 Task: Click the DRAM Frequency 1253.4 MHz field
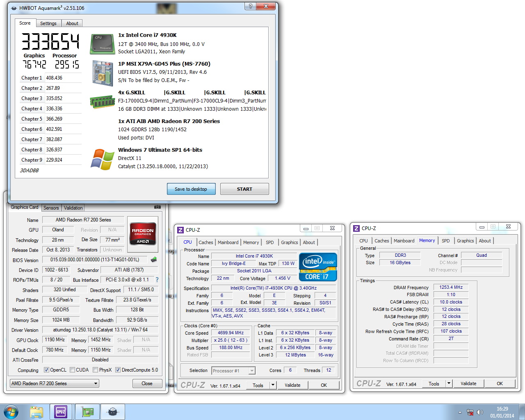(x=451, y=288)
